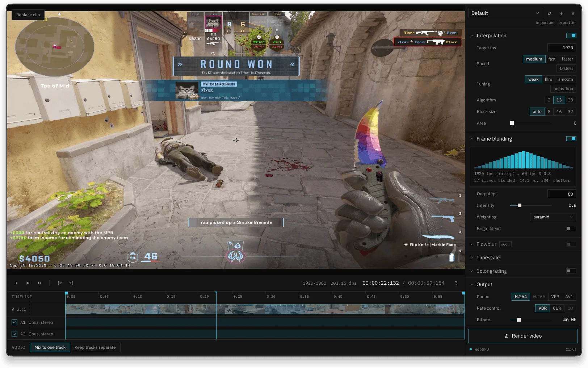Open the Weighting pyramid dropdown

click(x=553, y=217)
